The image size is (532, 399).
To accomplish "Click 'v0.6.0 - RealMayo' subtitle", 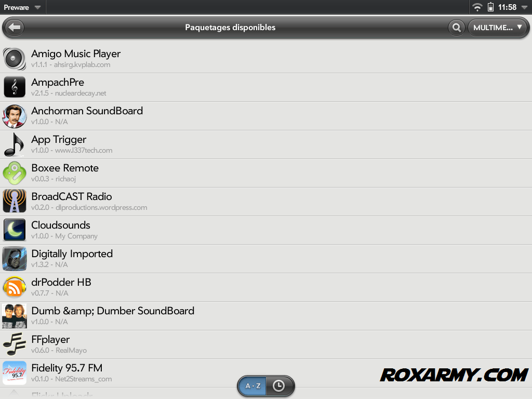I will pos(59,350).
